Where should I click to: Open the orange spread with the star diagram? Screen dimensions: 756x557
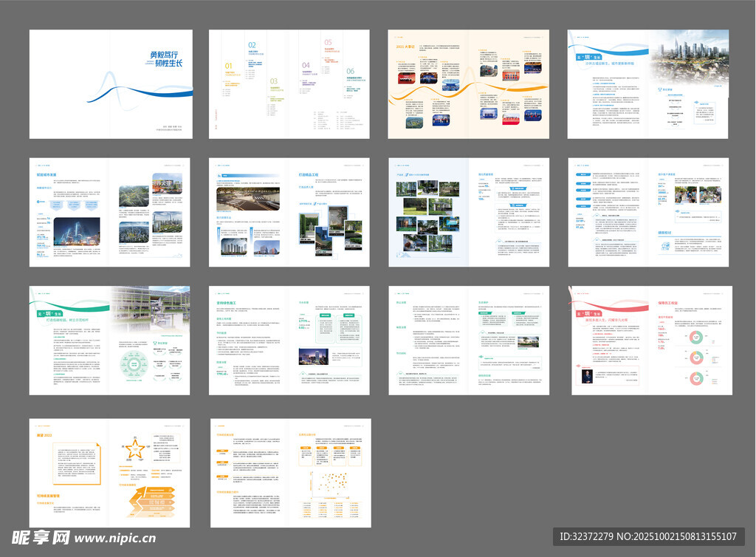pos(109,473)
